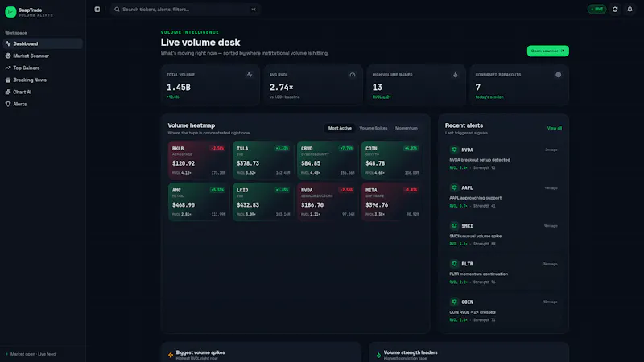The height and width of the screenshot is (362, 644).
Task: Click the Market Scanner sidebar icon
Action: [8, 56]
